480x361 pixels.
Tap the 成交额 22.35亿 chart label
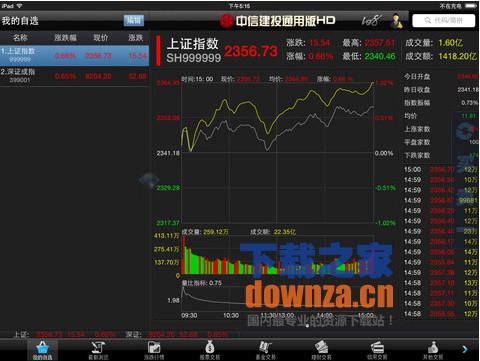click(273, 232)
